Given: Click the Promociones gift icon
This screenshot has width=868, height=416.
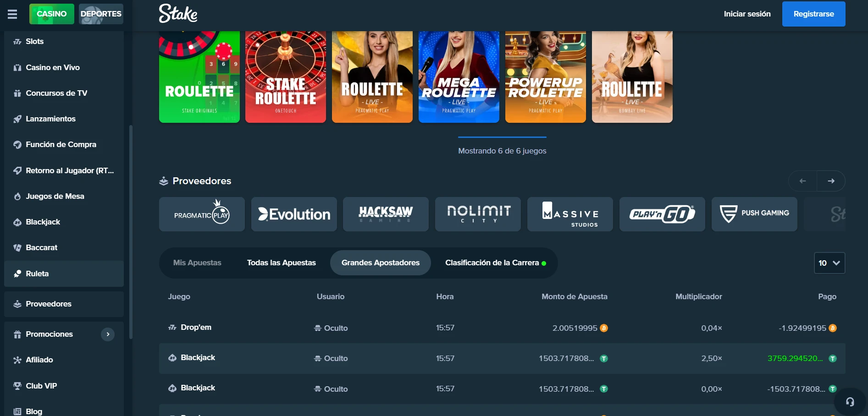Looking at the screenshot, I should pyautogui.click(x=17, y=334).
